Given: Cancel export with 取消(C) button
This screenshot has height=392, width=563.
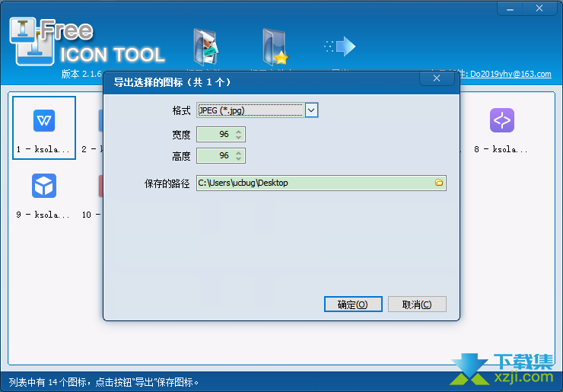Looking at the screenshot, I should 417,304.
